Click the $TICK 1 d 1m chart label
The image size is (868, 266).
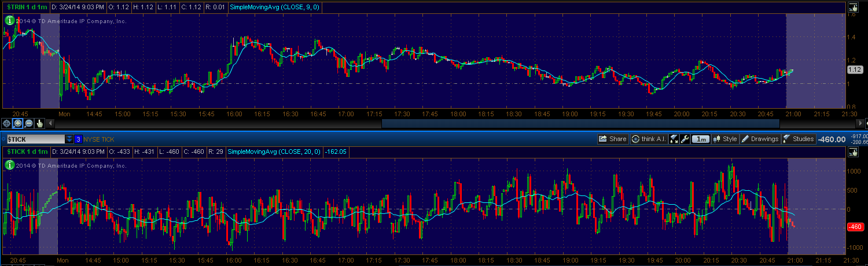26,152
